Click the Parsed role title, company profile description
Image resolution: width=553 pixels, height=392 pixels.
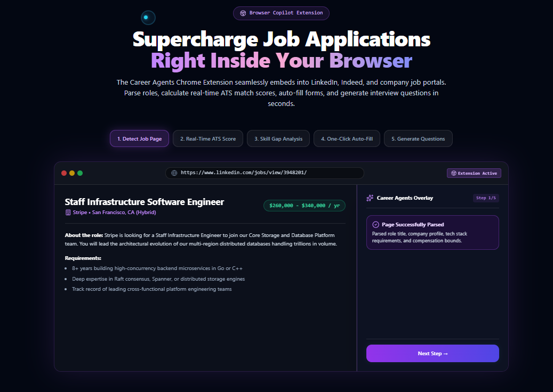[x=420, y=238]
